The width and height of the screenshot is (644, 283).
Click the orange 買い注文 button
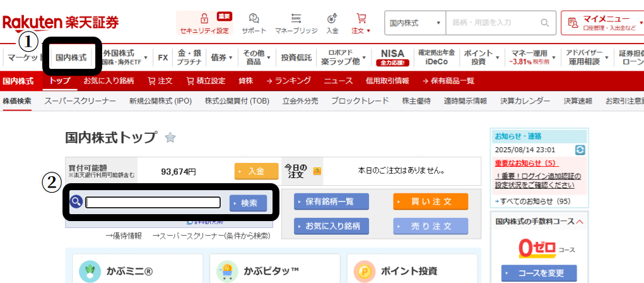pos(430,202)
